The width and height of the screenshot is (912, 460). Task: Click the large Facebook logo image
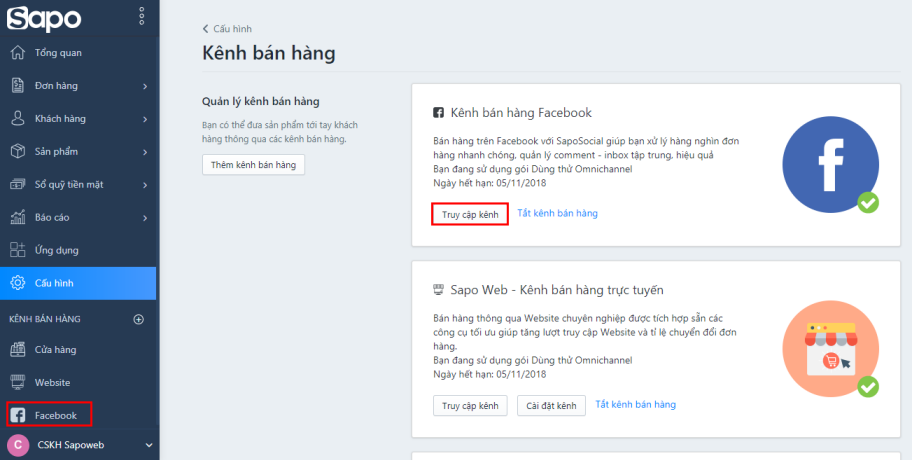coord(831,164)
